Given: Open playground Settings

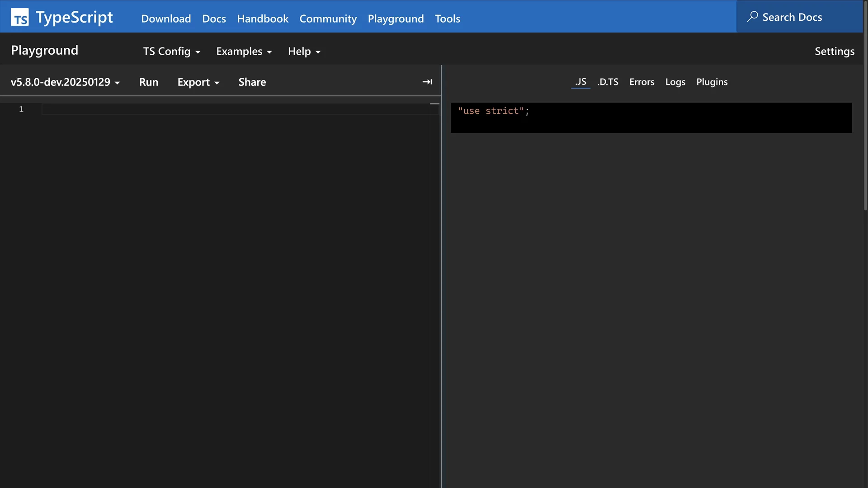Looking at the screenshot, I should point(834,52).
